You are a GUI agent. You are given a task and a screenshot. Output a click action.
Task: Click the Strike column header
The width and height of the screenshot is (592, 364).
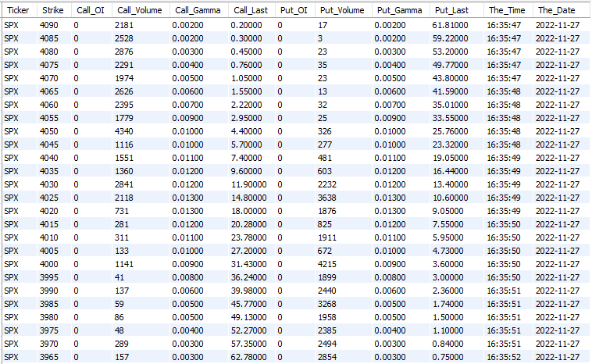coord(53,10)
